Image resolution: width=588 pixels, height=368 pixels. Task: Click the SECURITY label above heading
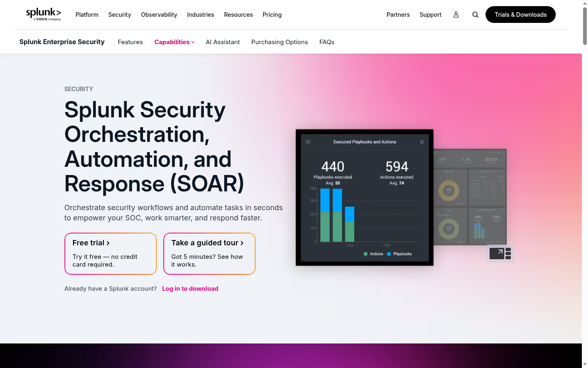click(79, 89)
